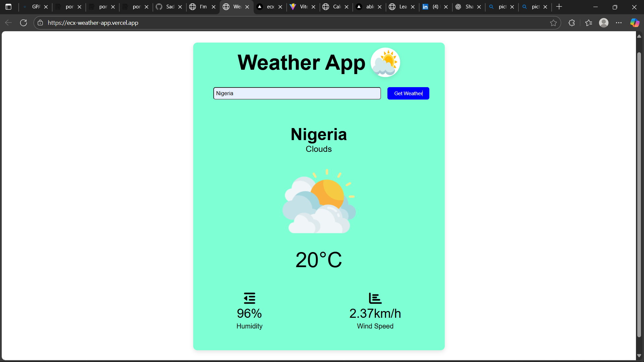Click the address bar URL

pyautogui.click(x=93, y=23)
